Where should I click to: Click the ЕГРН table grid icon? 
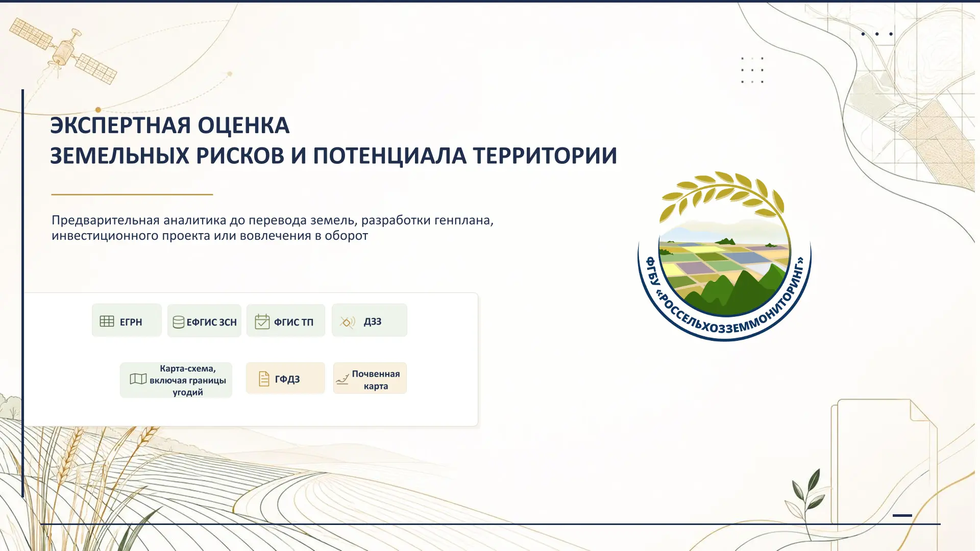tap(107, 321)
